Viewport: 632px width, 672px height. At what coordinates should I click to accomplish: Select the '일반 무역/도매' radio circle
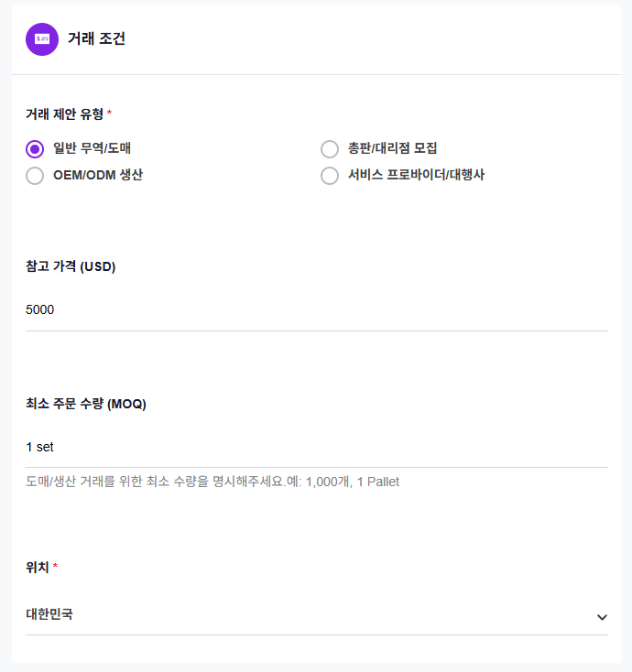(x=35, y=149)
